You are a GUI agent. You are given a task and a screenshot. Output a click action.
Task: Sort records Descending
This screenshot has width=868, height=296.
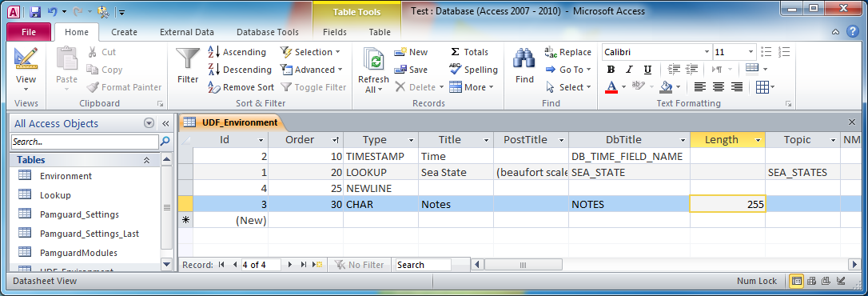click(x=240, y=70)
